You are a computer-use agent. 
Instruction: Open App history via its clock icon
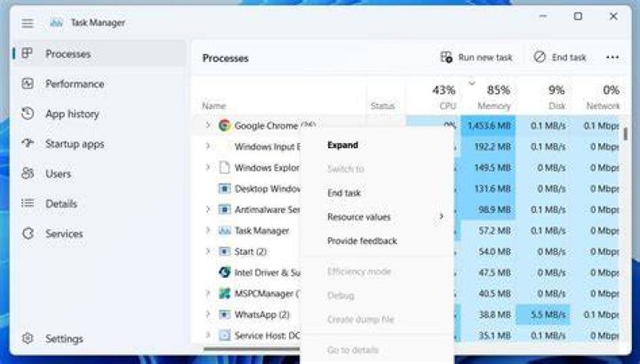pos(28,114)
